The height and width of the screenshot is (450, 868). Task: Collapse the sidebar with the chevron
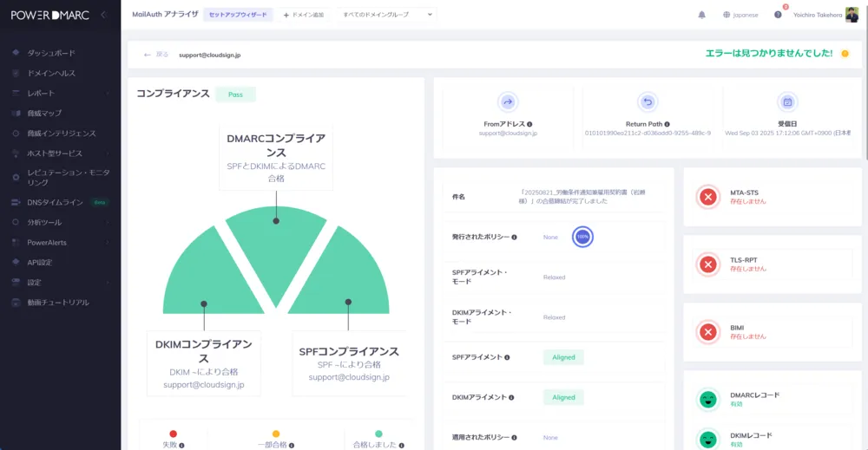103,15
